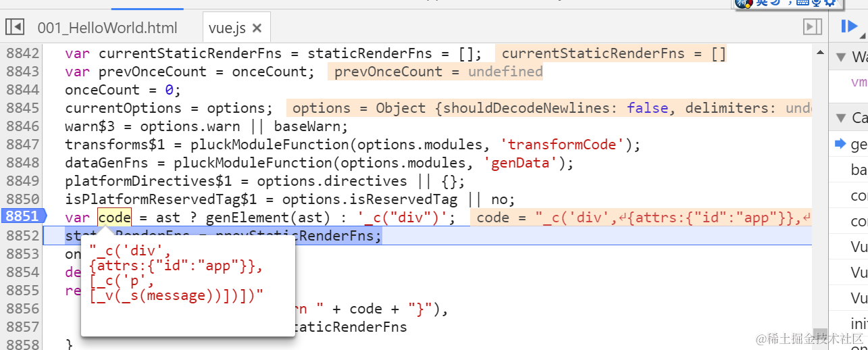This screenshot has height=350, width=868.
Task: Click the scrollbar up arrow in the editor
Action: click(x=820, y=51)
